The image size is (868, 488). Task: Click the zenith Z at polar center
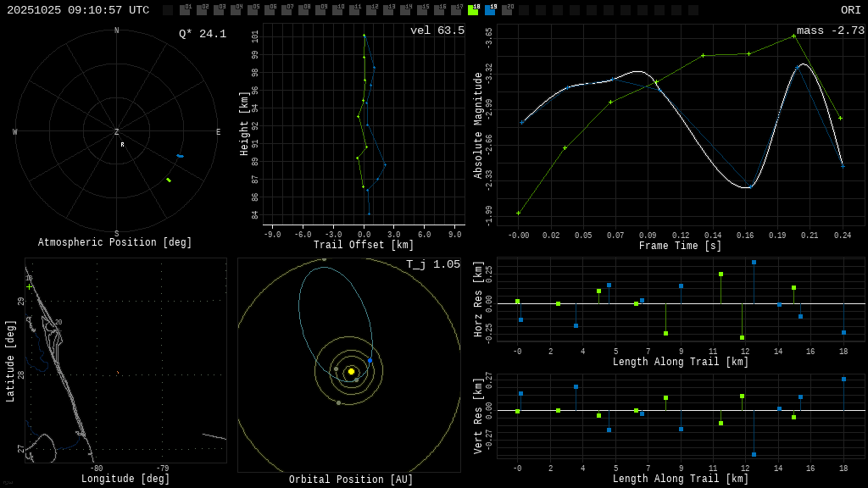[117, 132]
